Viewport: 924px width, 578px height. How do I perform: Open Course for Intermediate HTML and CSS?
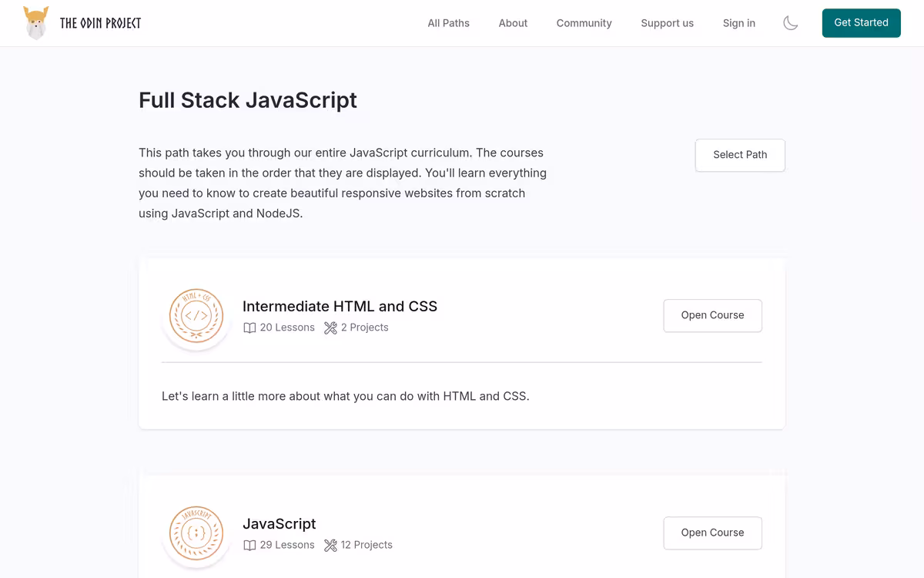click(x=713, y=315)
